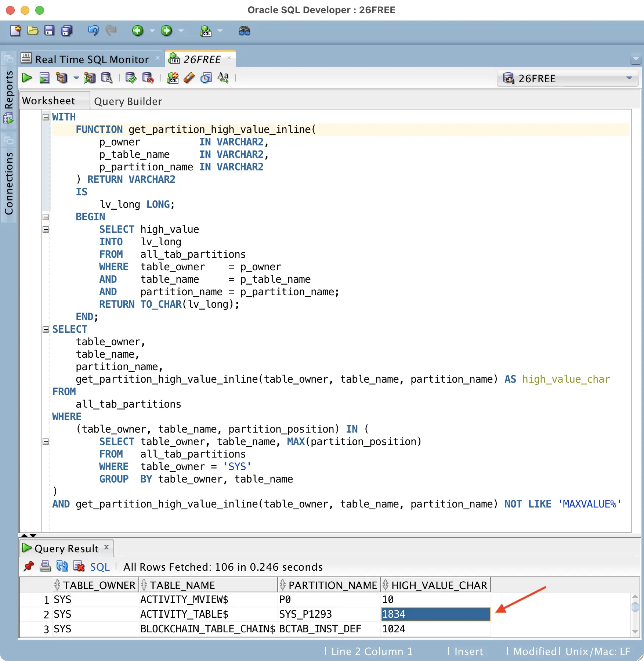Refresh the query result grid

(x=62, y=567)
